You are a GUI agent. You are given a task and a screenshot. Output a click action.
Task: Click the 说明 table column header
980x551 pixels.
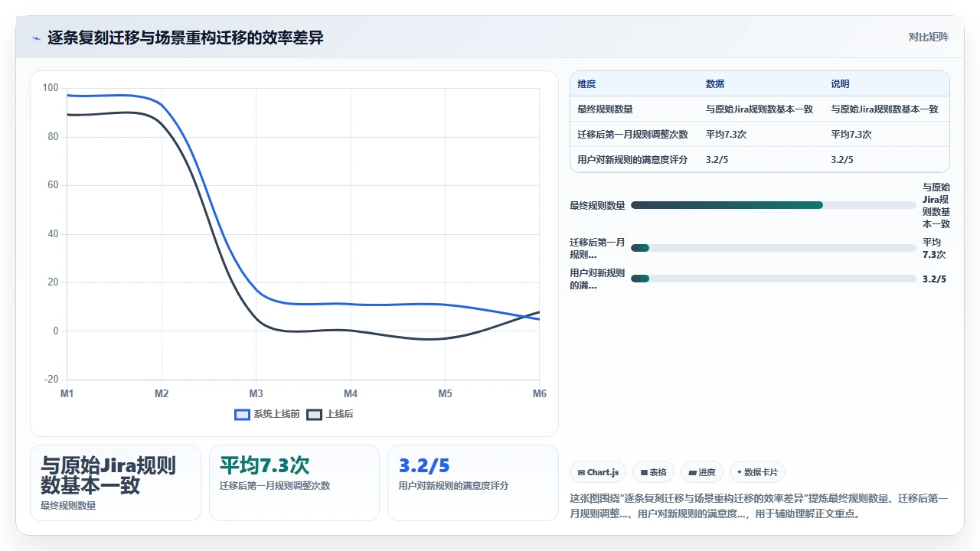[x=841, y=84]
